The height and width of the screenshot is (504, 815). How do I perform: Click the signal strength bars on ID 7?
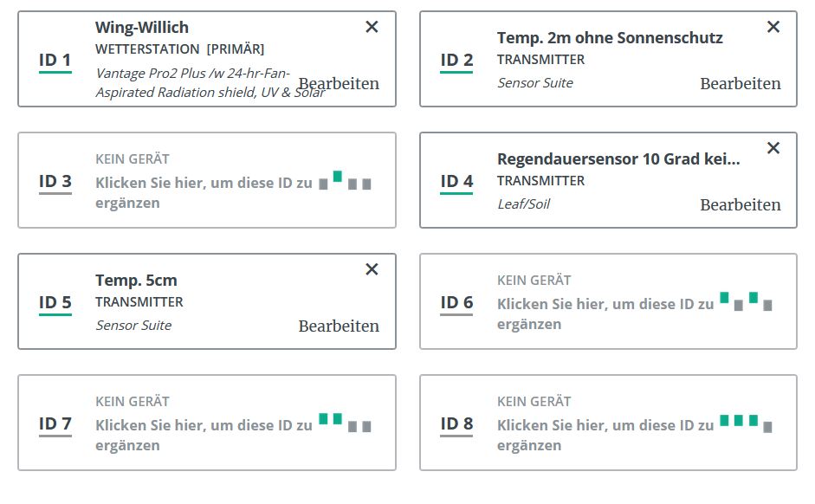[344, 423]
